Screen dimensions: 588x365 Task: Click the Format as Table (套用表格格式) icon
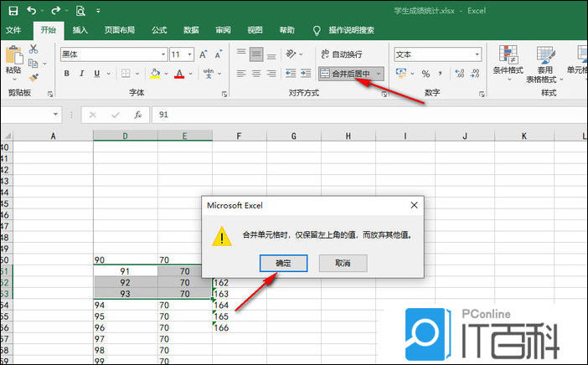tap(546, 63)
